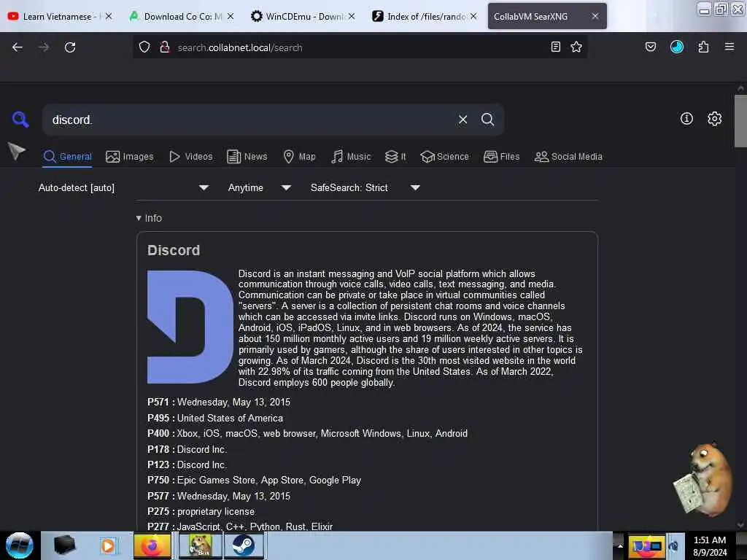Switch to the News tab
The height and width of the screenshot is (560, 747).
[247, 156]
